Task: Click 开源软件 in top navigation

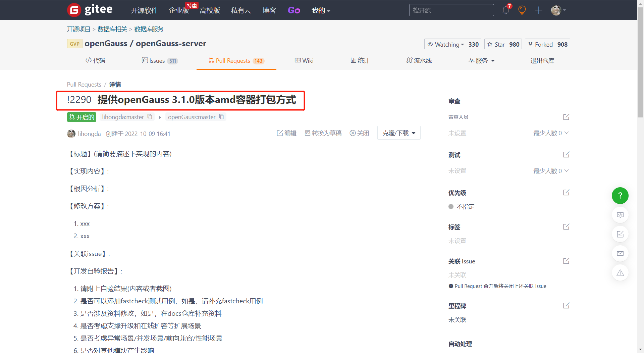Action: [144, 10]
